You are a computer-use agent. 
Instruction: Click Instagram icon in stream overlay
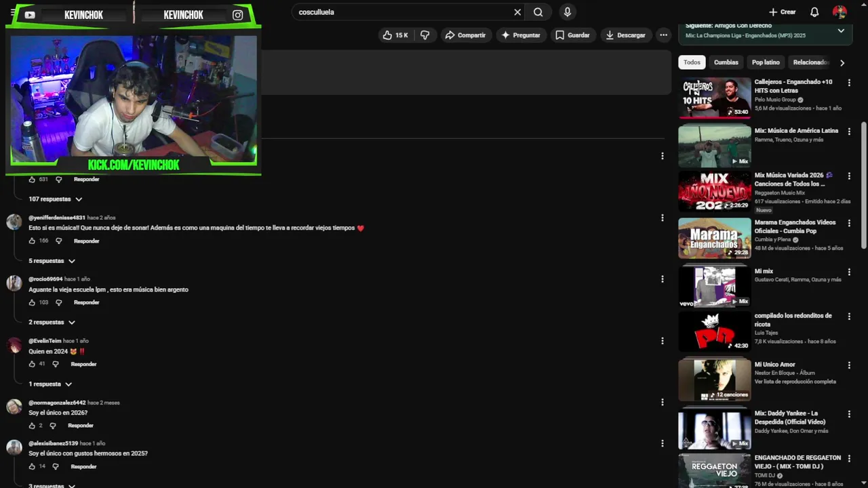point(238,15)
